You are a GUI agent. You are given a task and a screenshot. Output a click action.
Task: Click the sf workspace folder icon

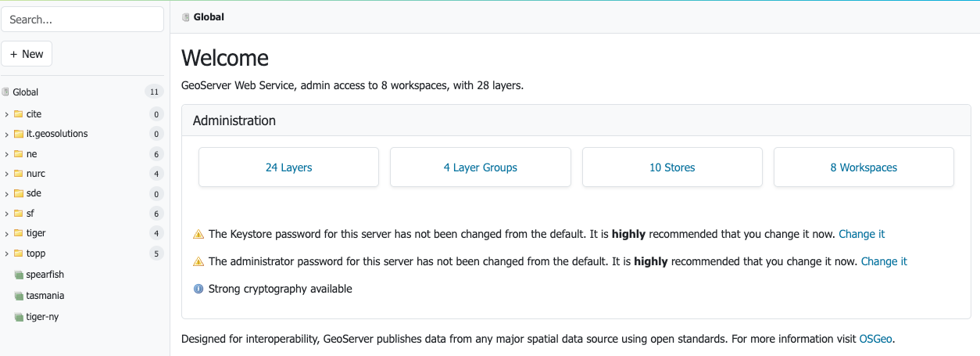pyautogui.click(x=18, y=214)
